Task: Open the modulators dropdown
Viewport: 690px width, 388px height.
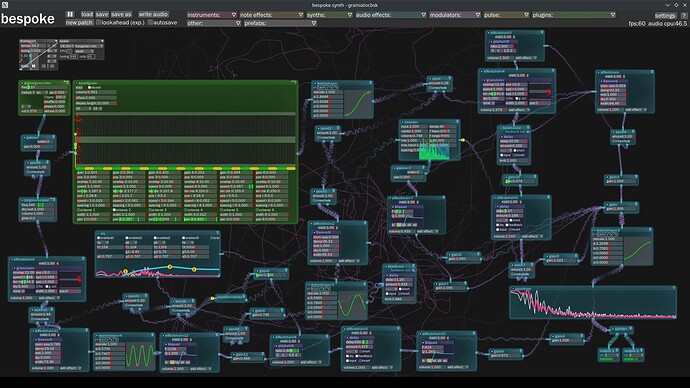Action: (x=455, y=15)
